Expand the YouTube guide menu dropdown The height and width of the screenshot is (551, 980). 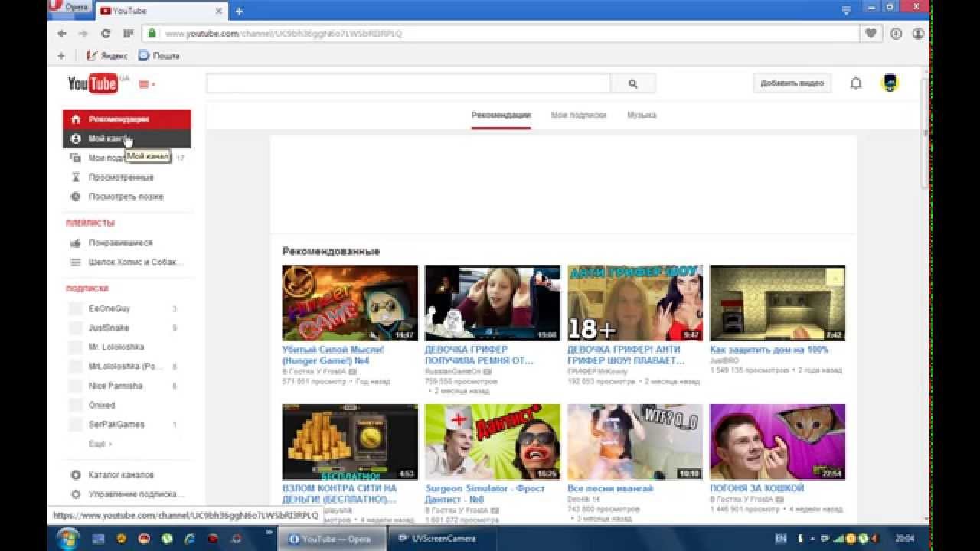click(x=147, y=84)
